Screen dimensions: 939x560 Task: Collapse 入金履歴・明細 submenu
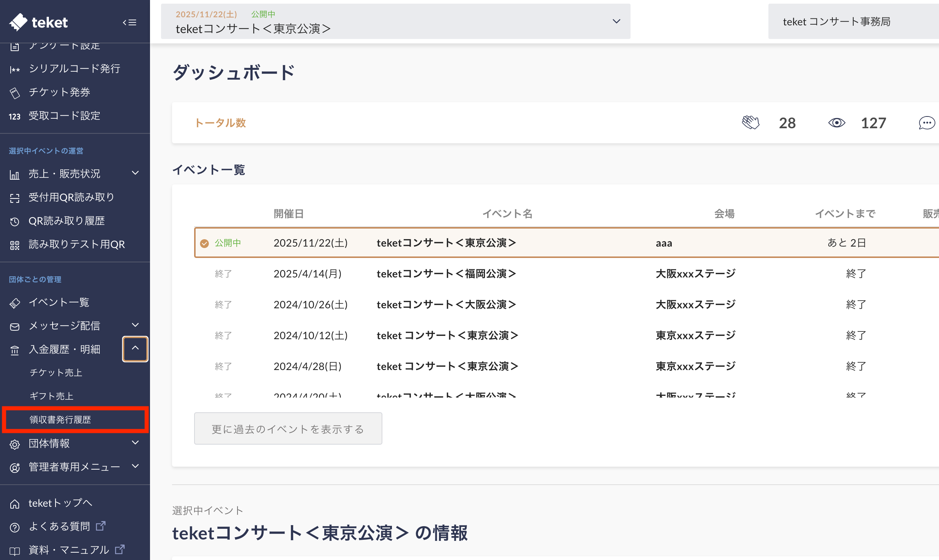[135, 349]
